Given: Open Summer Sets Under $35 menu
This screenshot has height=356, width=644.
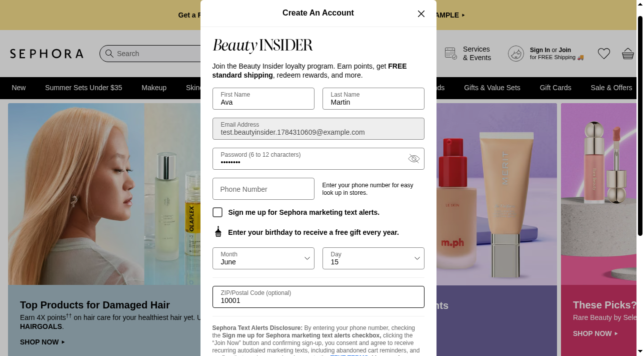Looking at the screenshot, I should click(x=83, y=88).
